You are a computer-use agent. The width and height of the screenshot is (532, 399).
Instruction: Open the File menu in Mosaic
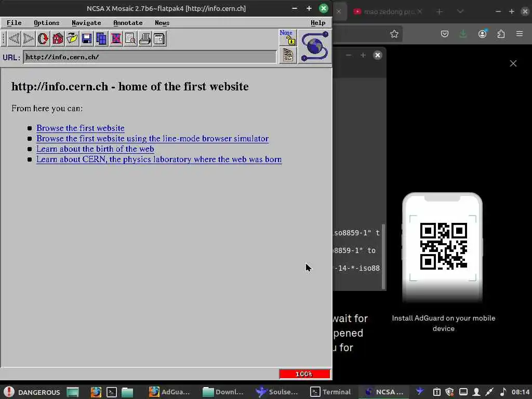(x=14, y=23)
